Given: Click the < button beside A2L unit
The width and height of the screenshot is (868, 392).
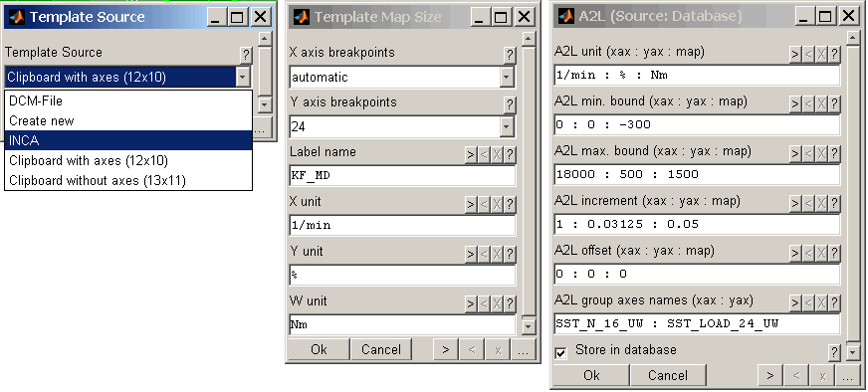Looking at the screenshot, I should [x=808, y=55].
